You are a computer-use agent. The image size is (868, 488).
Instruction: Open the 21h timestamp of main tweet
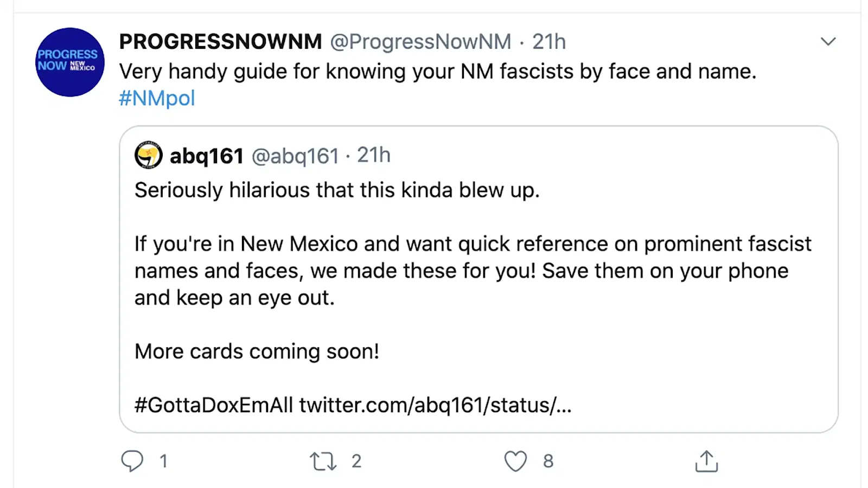(548, 41)
